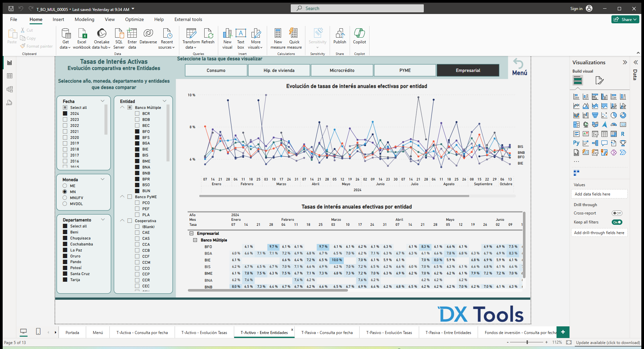The height and width of the screenshot is (349, 644).
Task: Adjust the zoom slider
Action: click(x=528, y=342)
